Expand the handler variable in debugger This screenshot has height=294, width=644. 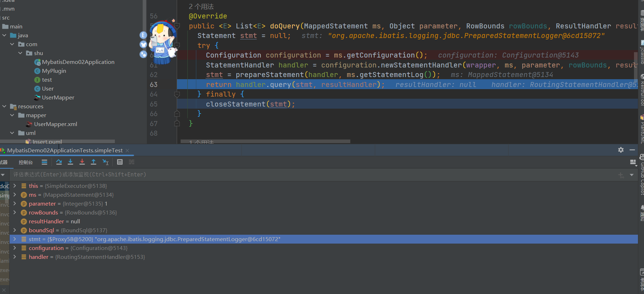[15, 257]
